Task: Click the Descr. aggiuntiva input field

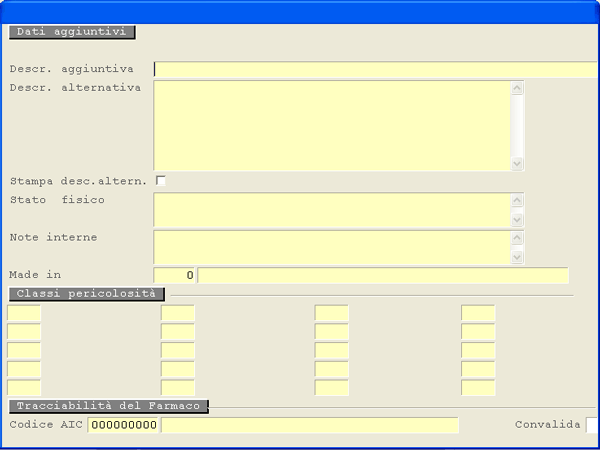Action: [375, 70]
